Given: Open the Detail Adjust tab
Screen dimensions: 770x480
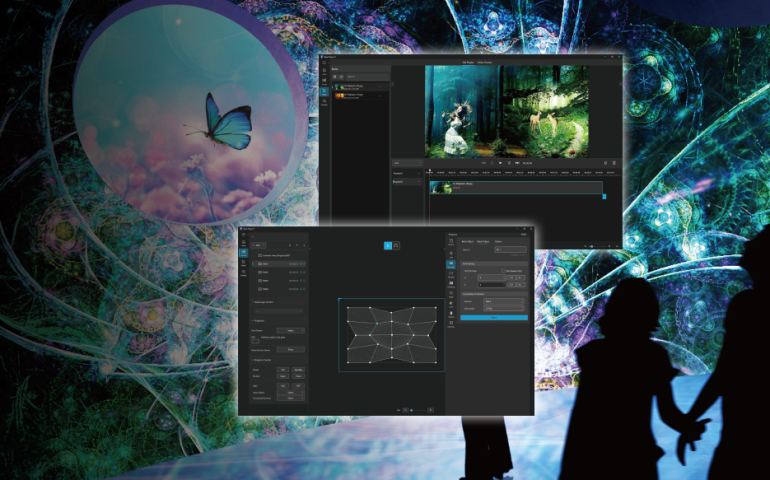Looking at the screenshot, I should pyautogui.click(x=483, y=241).
